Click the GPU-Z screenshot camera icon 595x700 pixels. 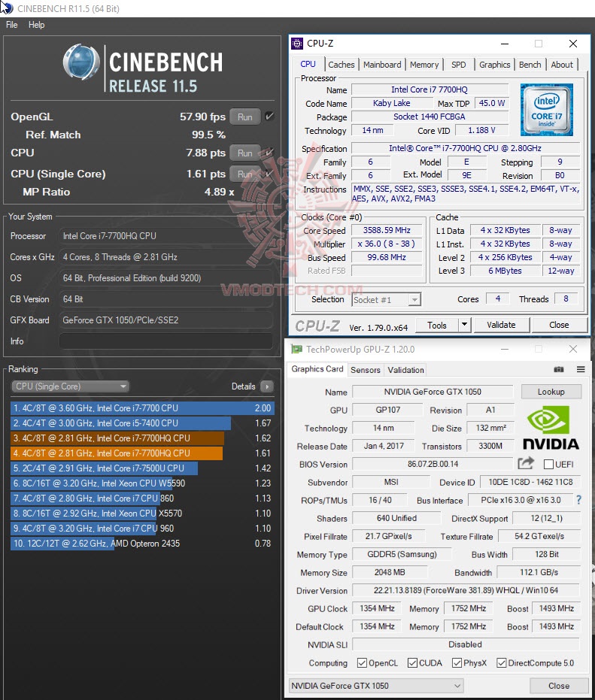(558, 369)
